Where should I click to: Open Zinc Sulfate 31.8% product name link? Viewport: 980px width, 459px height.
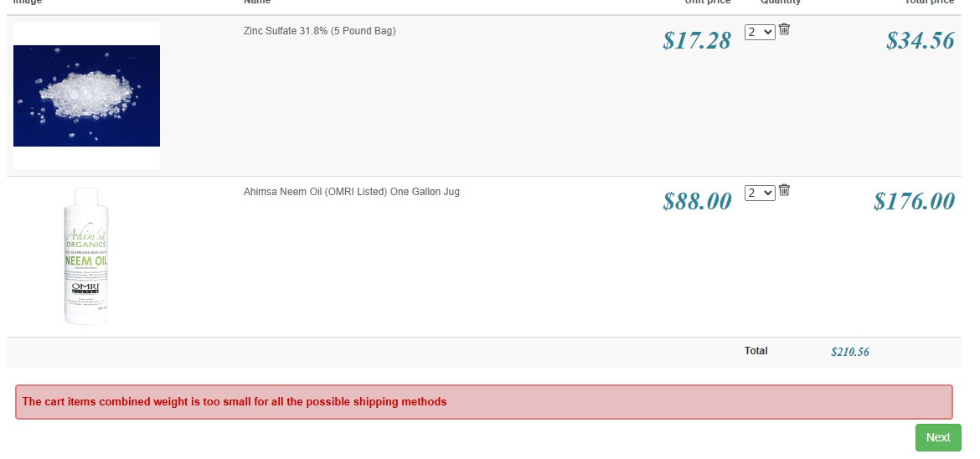tap(319, 31)
